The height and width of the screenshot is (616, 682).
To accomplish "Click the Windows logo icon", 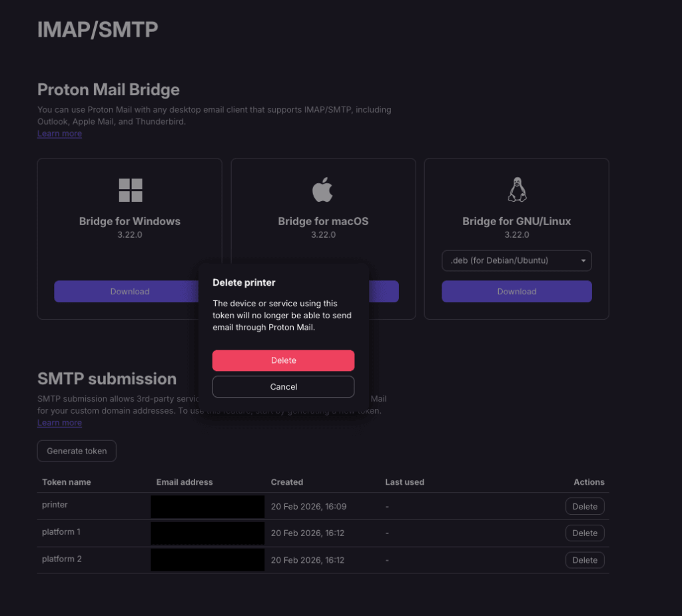I will pyautogui.click(x=131, y=190).
